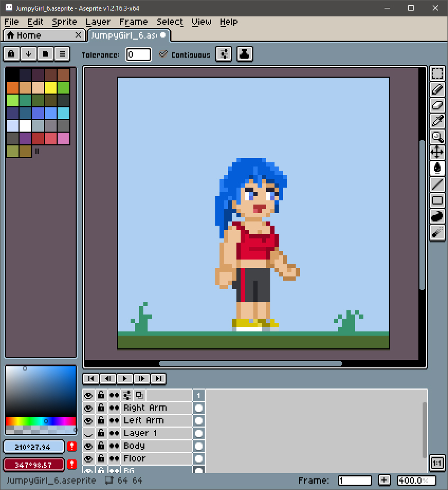Toggle the Contiguous checkbox

pyautogui.click(x=163, y=54)
